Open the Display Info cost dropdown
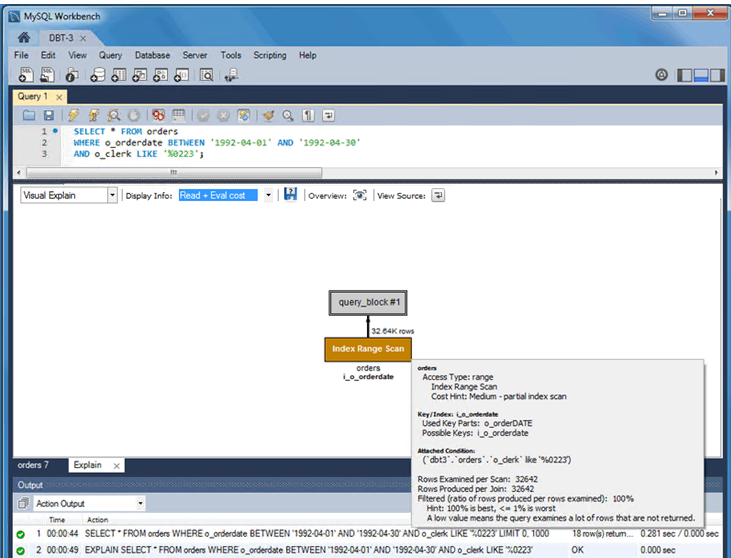The image size is (731, 558). point(268,196)
